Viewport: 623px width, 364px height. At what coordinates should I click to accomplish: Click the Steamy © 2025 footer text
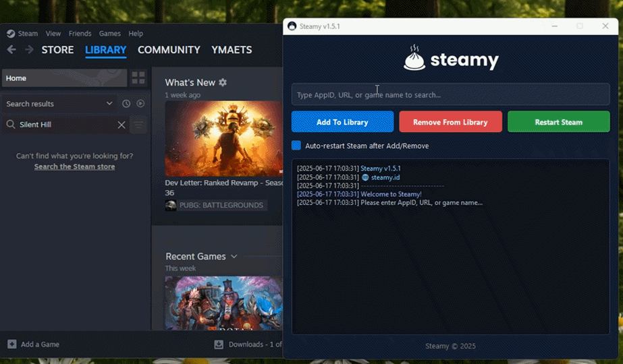(x=451, y=346)
